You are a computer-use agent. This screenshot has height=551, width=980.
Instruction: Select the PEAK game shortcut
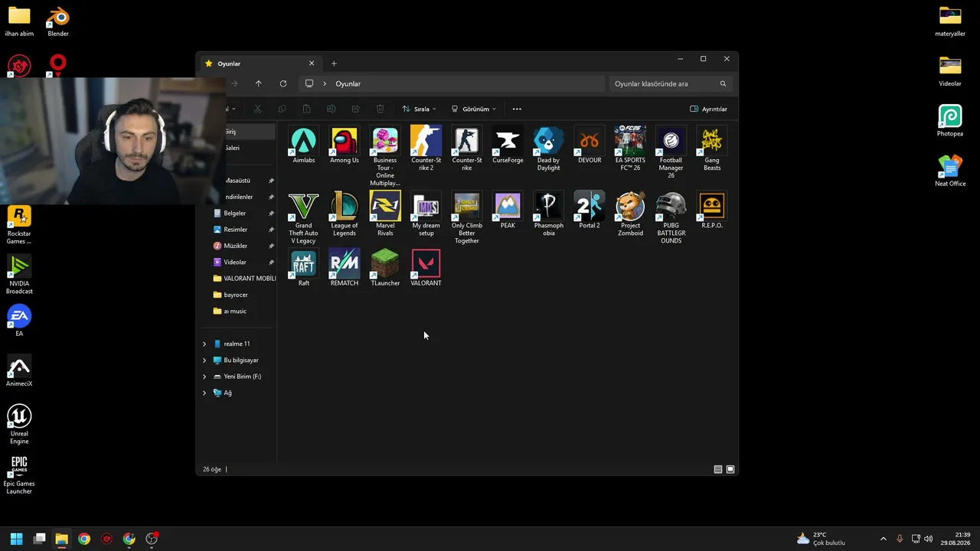[x=508, y=210]
